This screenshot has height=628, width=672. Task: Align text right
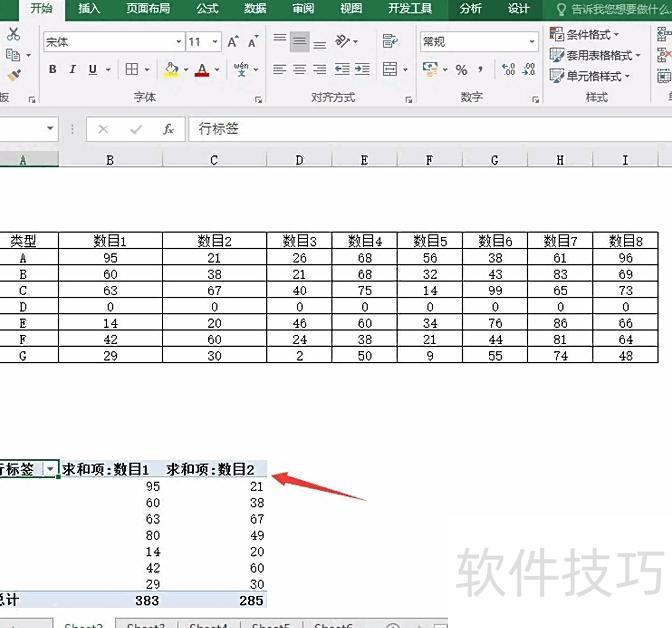click(319, 69)
